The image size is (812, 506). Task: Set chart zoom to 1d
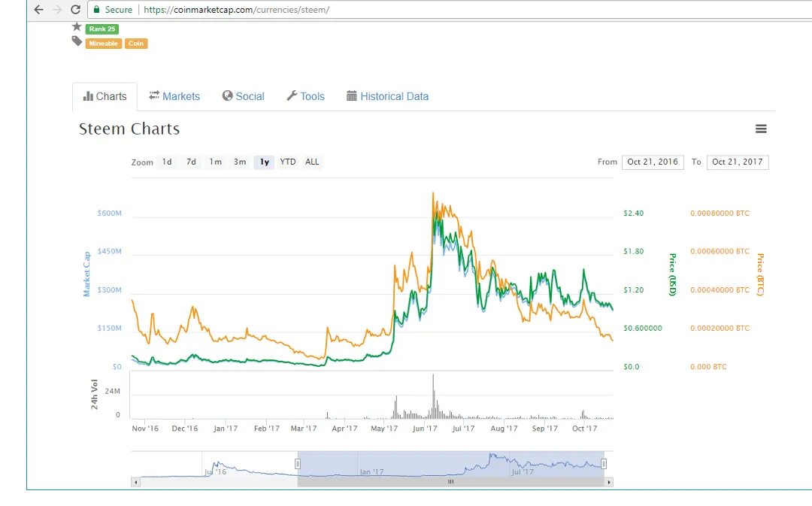(167, 162)
